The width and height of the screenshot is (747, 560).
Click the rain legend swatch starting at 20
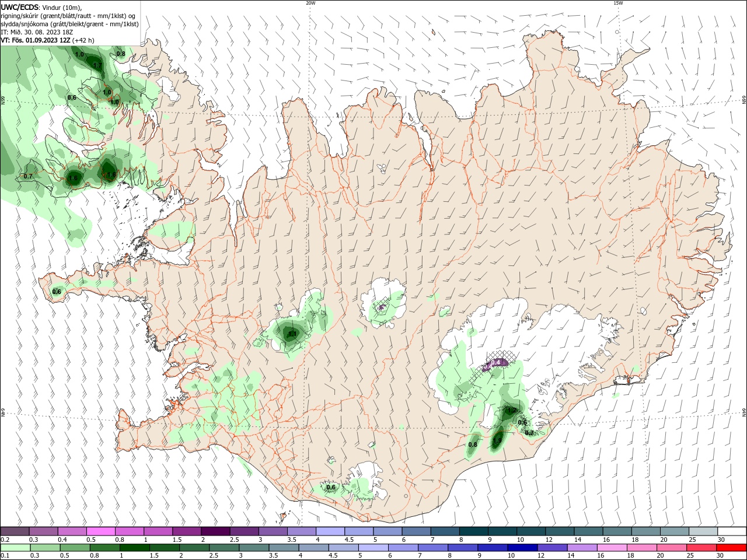point(672,548)
